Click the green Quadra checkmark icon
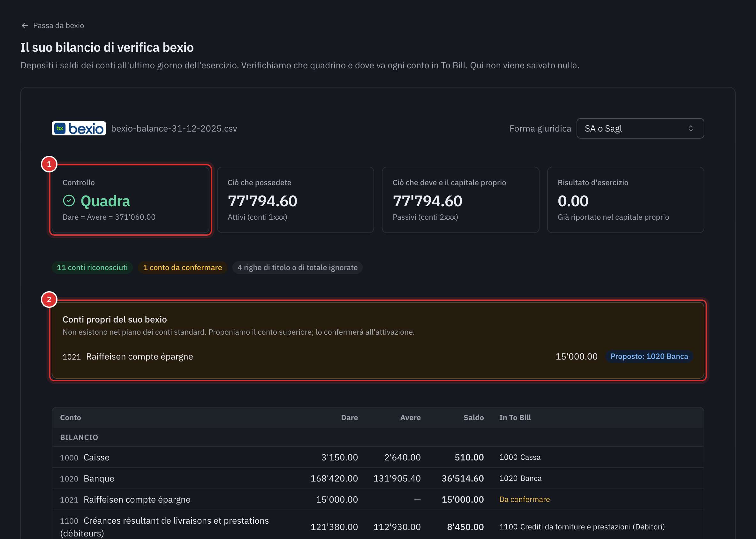The image size is (756, 539). [69, 201]
